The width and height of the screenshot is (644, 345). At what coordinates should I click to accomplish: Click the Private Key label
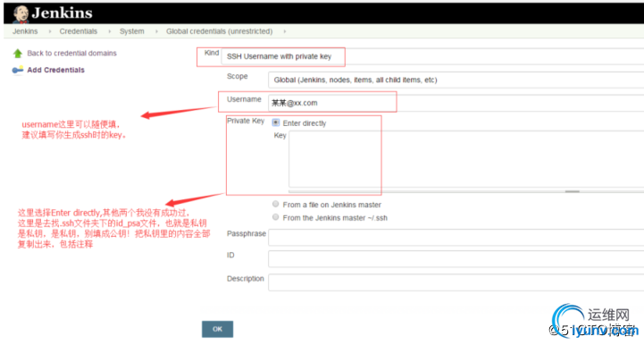point(246,121)
